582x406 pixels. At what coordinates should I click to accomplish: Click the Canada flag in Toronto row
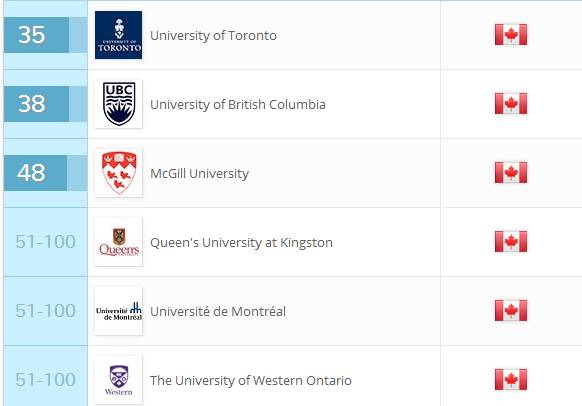(x=511, y=35)
